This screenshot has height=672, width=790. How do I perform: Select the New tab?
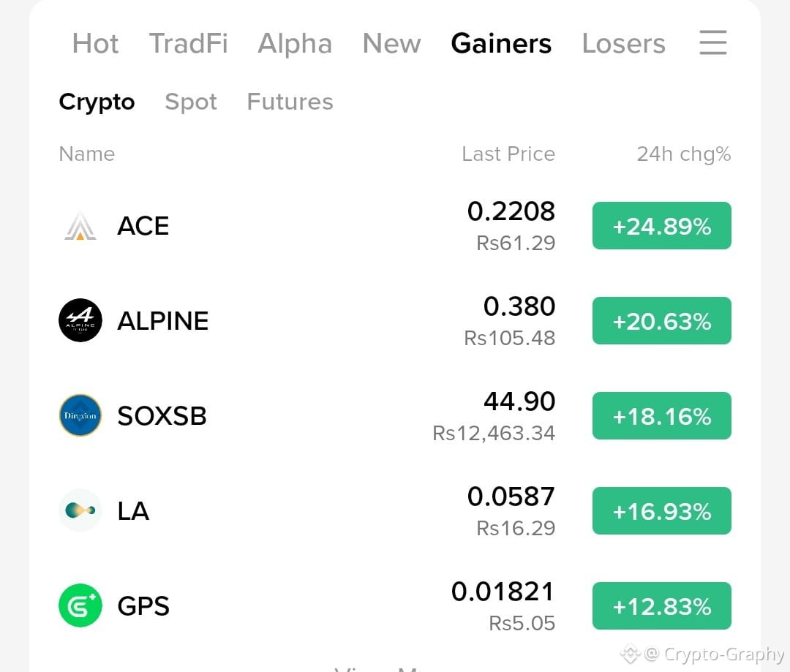point(391,43)
